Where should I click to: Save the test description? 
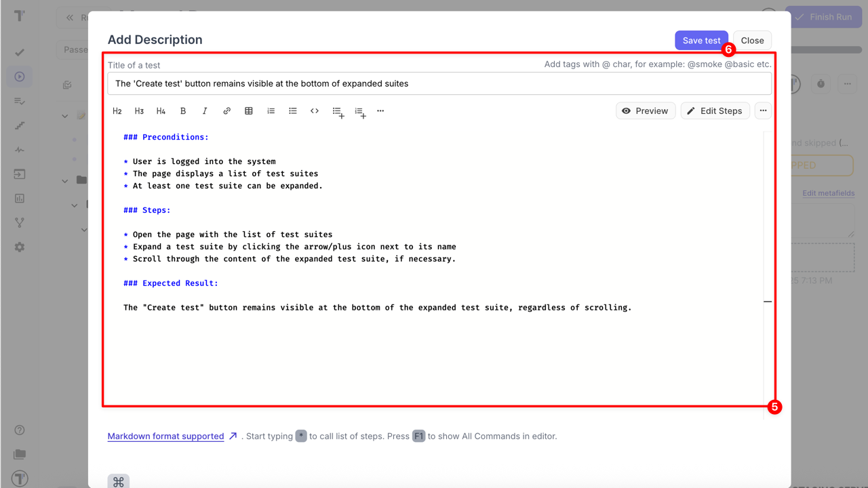[701, 41]
